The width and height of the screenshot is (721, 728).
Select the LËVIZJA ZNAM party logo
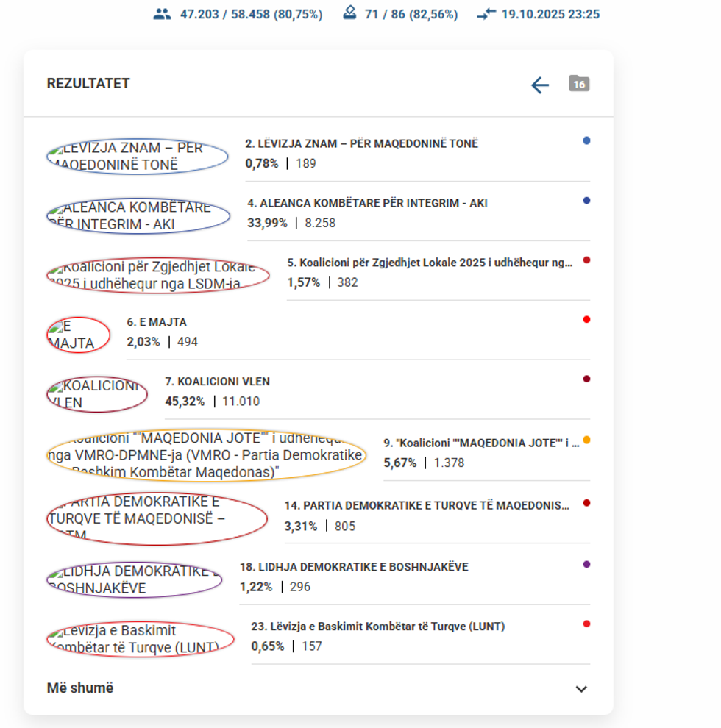click(x=138, y=156)
